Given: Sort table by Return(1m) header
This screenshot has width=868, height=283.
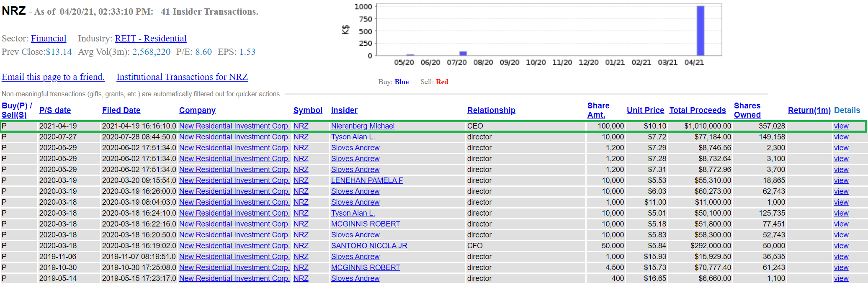Looking at the screenshot, I should point(809,110).
